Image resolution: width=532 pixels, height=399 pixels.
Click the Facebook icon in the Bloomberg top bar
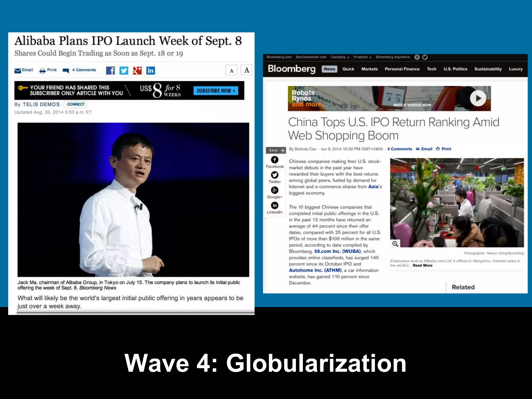[417, 57]
